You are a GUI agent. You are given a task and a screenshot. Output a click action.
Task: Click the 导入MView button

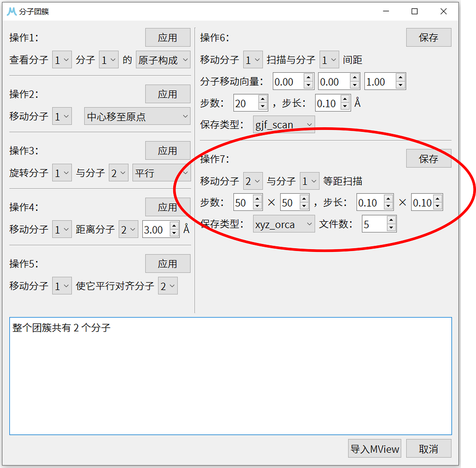tap(374, 448)
